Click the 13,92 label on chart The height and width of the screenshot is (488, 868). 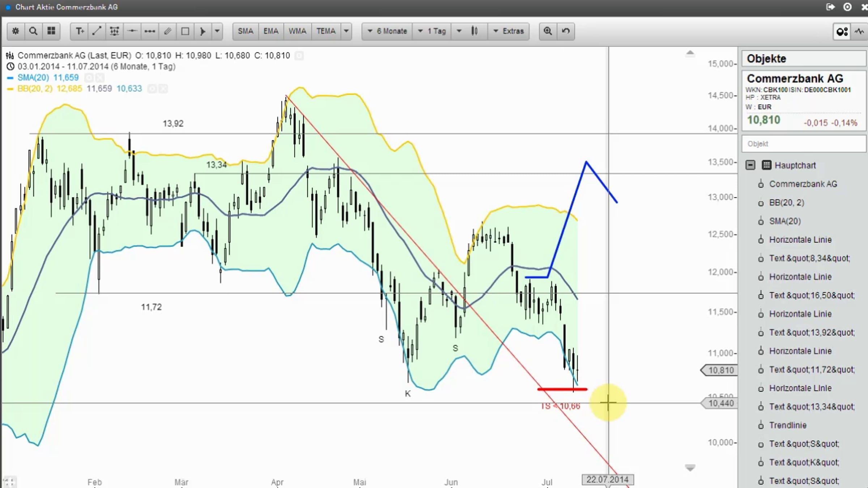(173, 124)
